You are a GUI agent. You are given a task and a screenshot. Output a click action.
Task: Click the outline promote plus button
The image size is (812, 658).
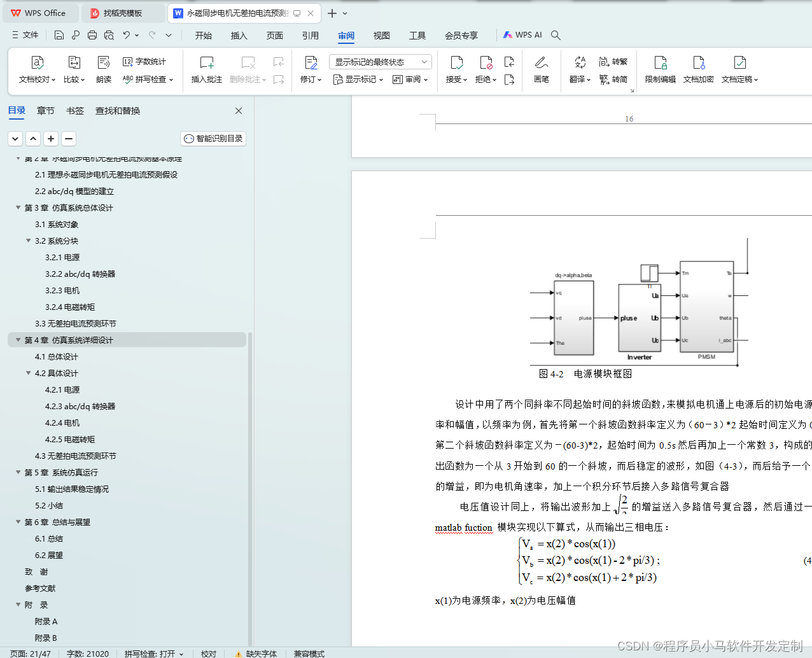[x=51, y=139]
